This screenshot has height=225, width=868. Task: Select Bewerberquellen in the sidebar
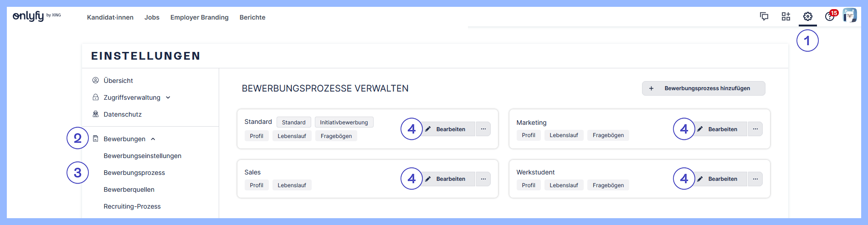point(129,189)
